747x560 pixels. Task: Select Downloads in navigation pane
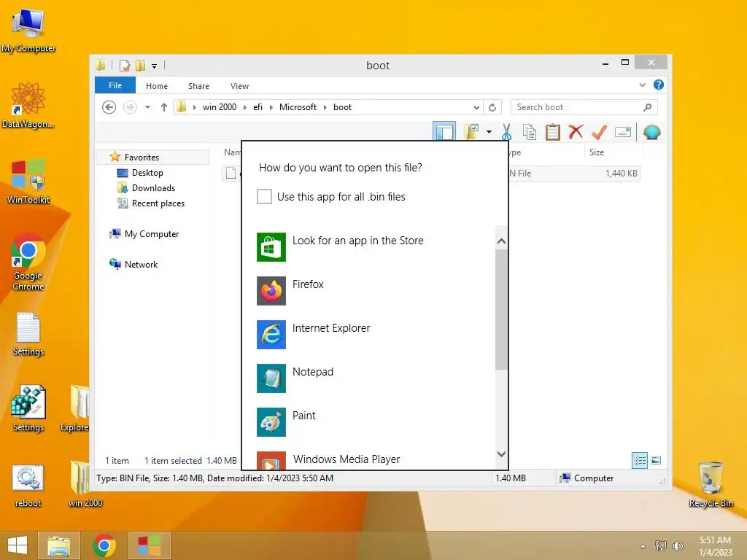tap(153, 187)
